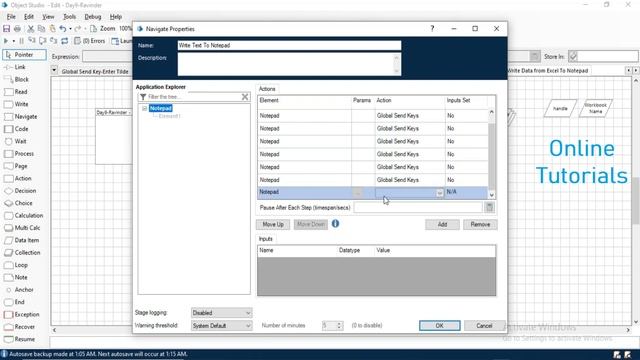Screen dimensions: 640x360
Task: Click the Pause debug icon
Action: coord(22,41)
